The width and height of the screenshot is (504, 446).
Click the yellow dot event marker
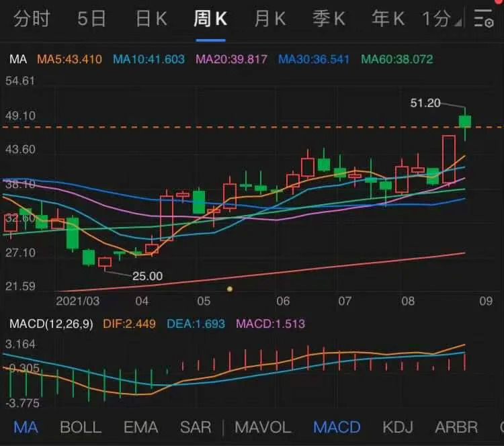(x=230, y=289)
